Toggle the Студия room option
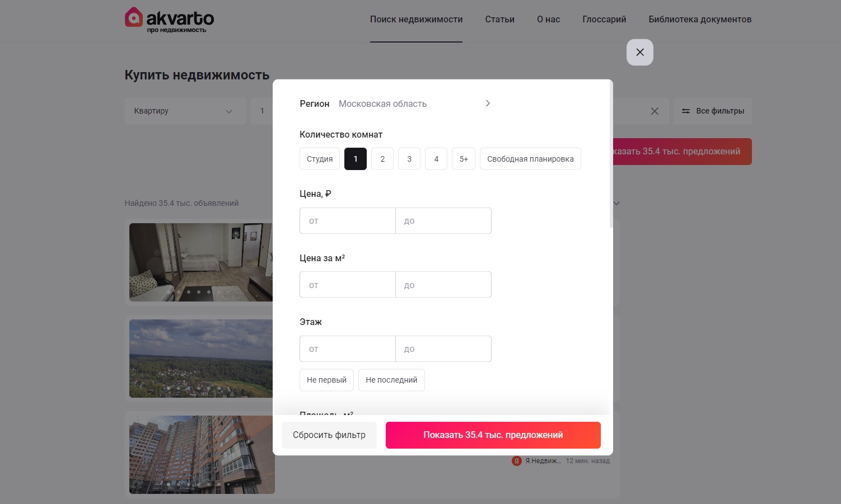Screen dimensions: 841x504 tap(320, 159)
